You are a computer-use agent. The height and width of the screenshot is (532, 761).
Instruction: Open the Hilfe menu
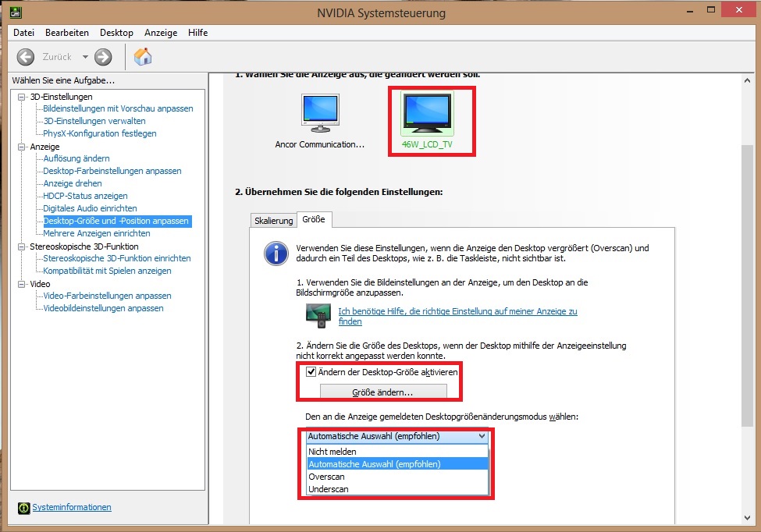click(x=198, y=33)
